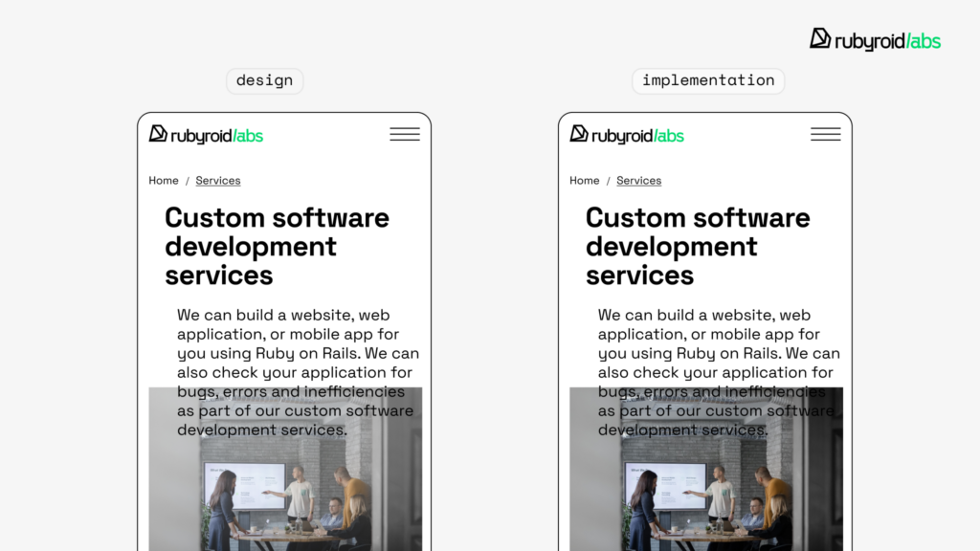Open the Services breadcrumb link in implementation mockup
The width and height of the screenshot is (980, 551).
point(638,181)
